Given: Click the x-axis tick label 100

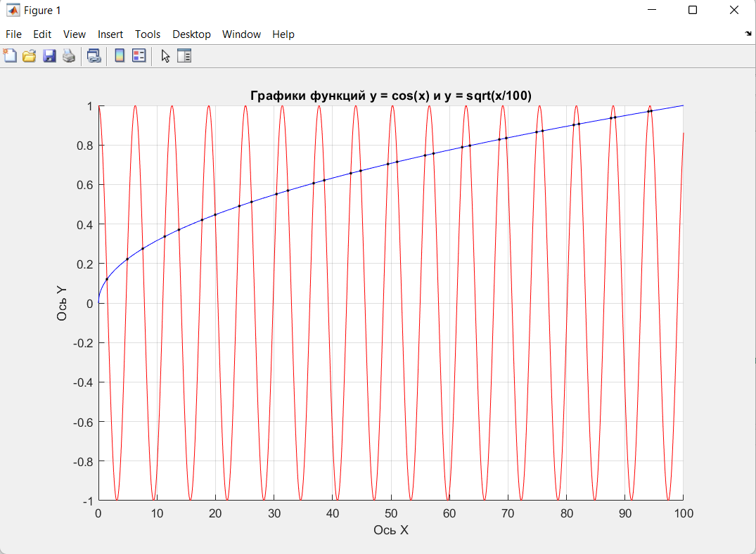Looking at the screenshot, I should [x=683, y=513].
